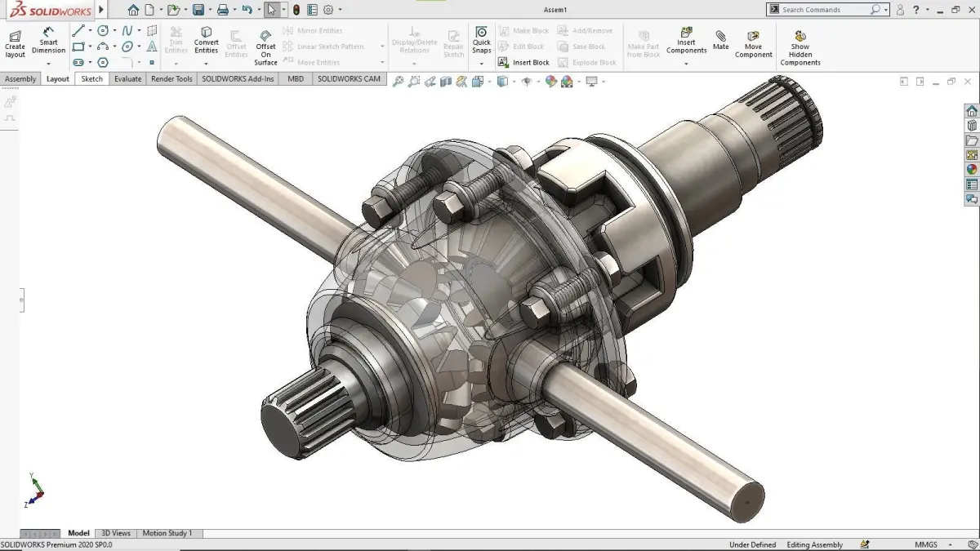This screenshot has width=980, height=551.
Task: Open the SOLIDWORKS CAM tab
Action: tap(349, 79)
